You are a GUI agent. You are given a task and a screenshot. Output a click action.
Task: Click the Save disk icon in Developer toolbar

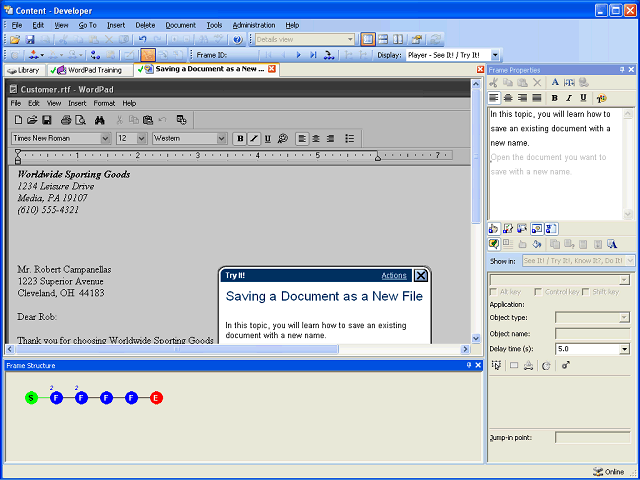[30, 40]
